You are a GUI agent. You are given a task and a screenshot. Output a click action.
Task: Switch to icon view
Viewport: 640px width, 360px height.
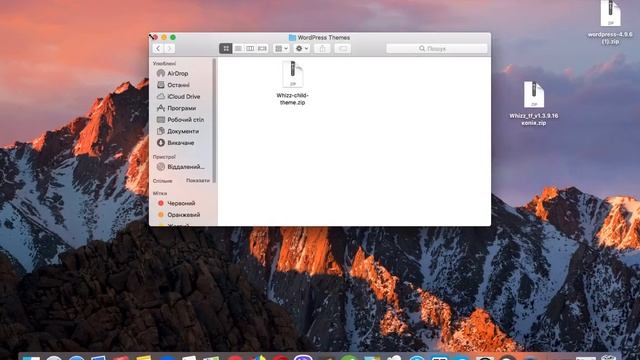[x=225, y=49]
